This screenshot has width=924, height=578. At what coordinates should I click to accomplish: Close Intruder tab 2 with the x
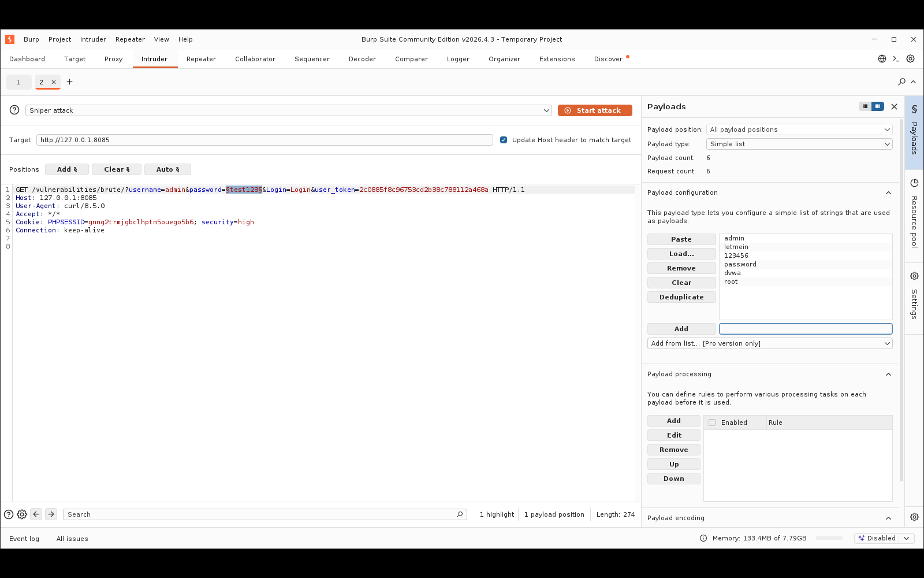[54, 82]
